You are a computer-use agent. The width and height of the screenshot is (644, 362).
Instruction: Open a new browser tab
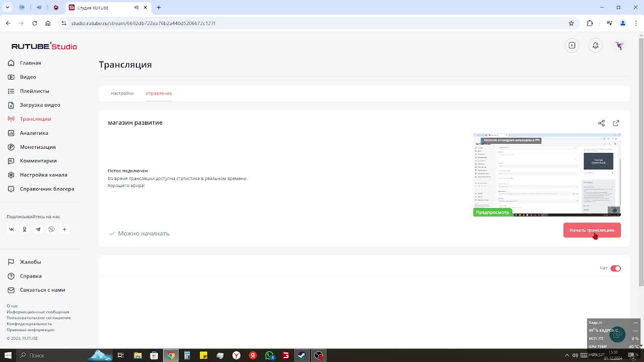(x=158, y=8)
